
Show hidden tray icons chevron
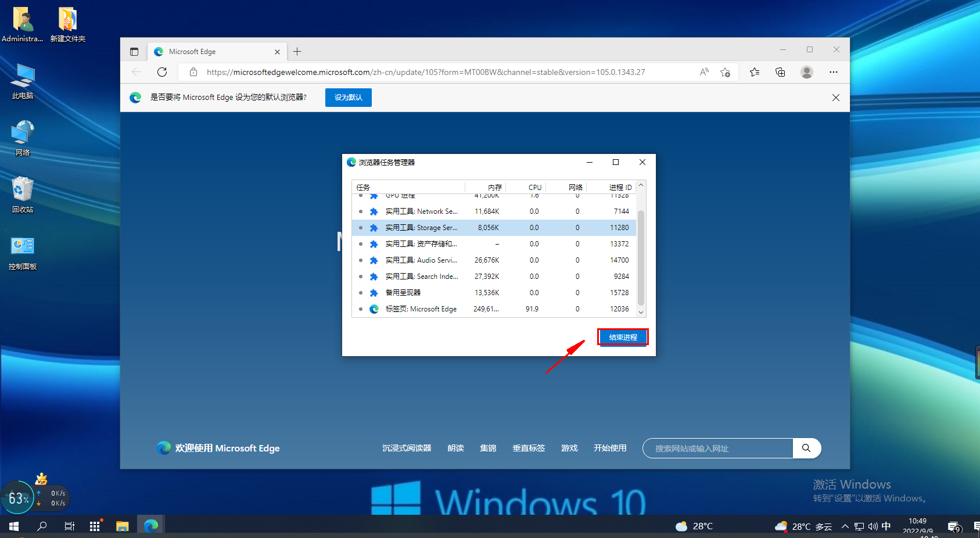click(845, 526)
